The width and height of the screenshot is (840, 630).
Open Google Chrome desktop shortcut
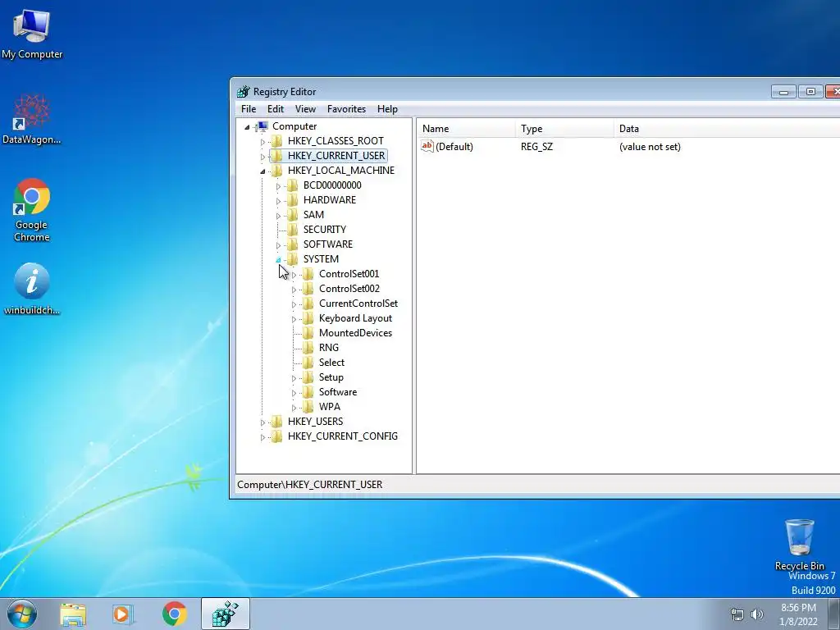pos(32,209)
